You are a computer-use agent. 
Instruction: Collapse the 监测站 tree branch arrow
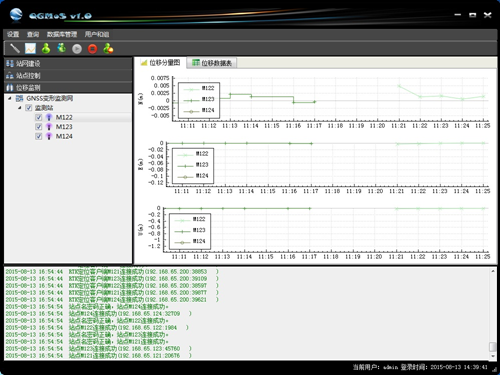[x=20, y=108]
